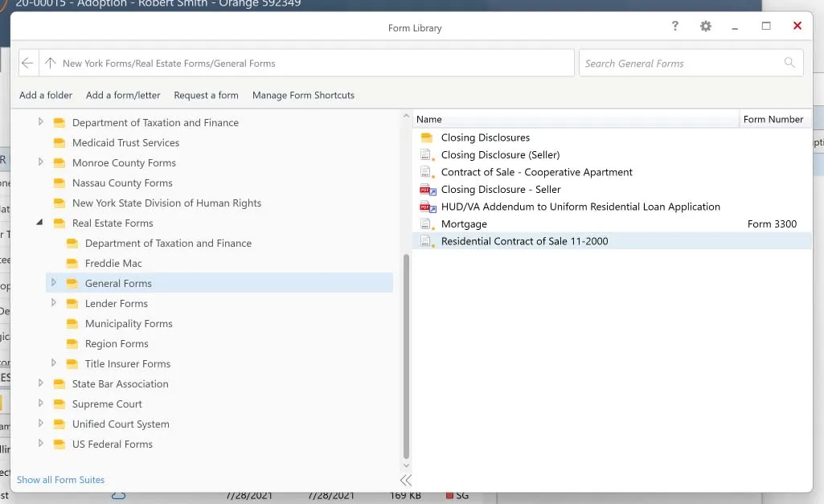Click the Real Estate Forms folder icon
The height and width of the screenshot is (504, 824).
[59, 223]
